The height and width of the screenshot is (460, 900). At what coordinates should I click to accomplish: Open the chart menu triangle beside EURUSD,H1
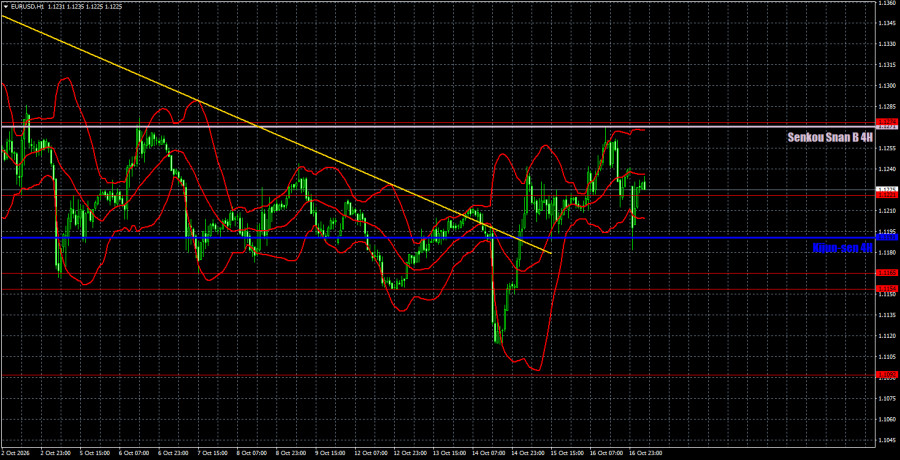click(5, 5)
